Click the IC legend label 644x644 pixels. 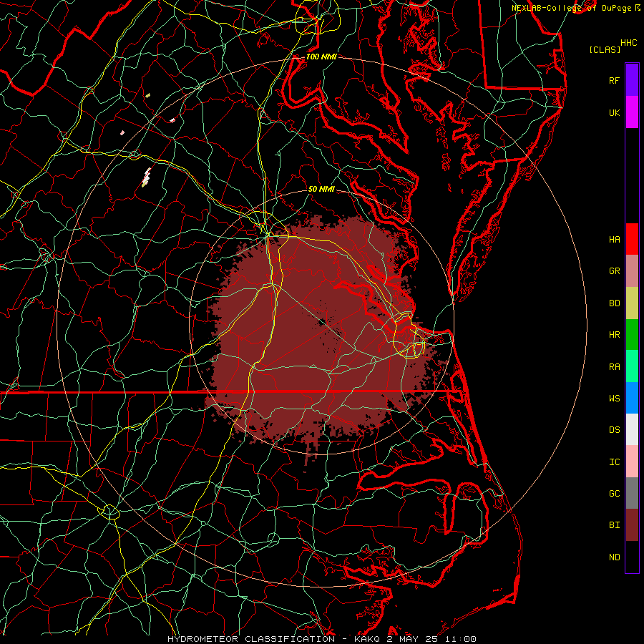(614, 462)
